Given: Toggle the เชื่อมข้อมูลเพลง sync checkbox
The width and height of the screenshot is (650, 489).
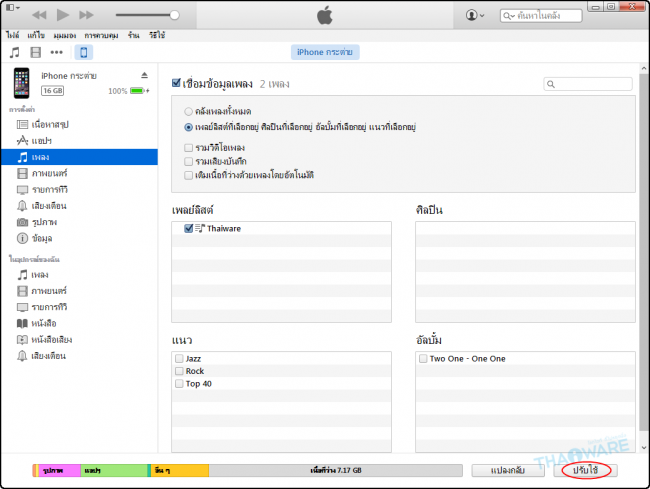Looking at the screenshot, I should (x=176, y=83).
